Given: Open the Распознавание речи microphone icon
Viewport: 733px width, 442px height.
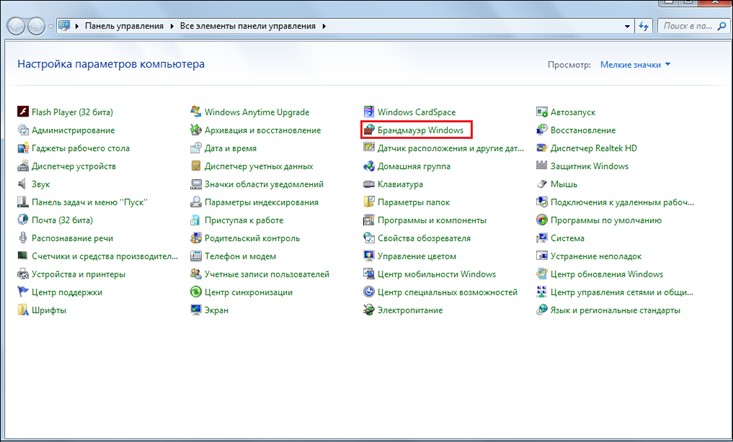Looking at the screenshot, I should [23, 238].
